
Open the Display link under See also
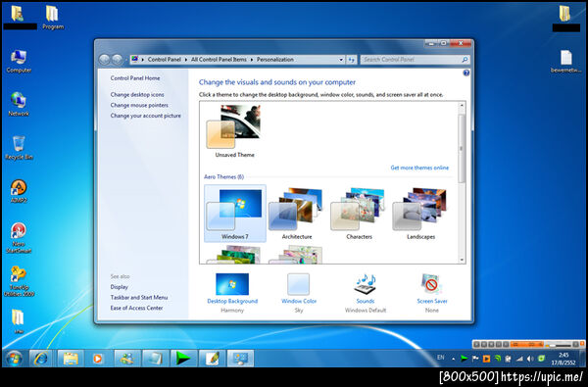click(120, 287)
